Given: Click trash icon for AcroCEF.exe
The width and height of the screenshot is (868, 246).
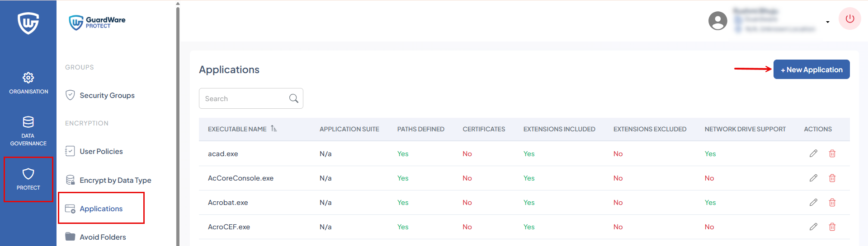Looking at the screenshot, I should tap(832, 227).
